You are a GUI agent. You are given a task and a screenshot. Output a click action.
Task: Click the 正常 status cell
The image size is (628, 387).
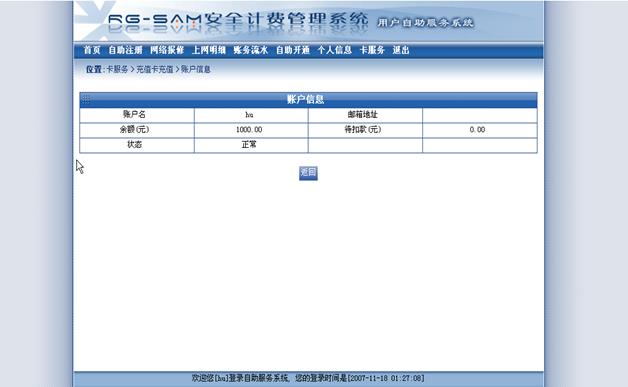[x=251, y=145]
